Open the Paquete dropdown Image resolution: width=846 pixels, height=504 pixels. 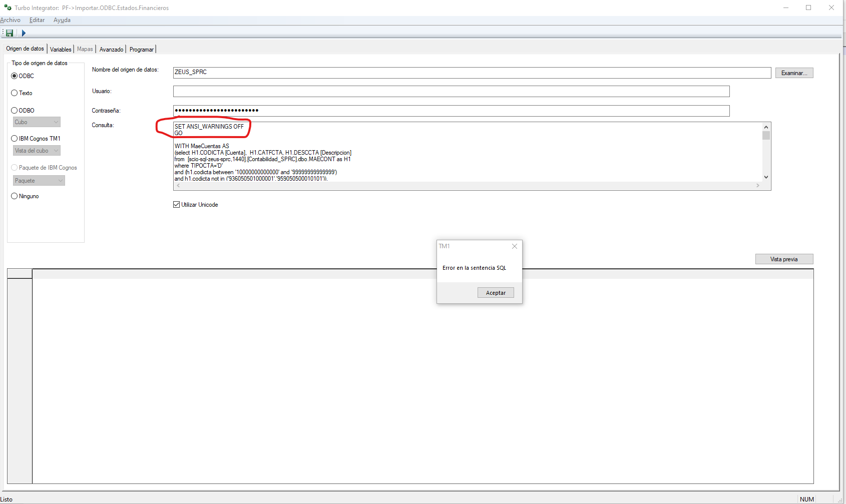coord(39,181)
